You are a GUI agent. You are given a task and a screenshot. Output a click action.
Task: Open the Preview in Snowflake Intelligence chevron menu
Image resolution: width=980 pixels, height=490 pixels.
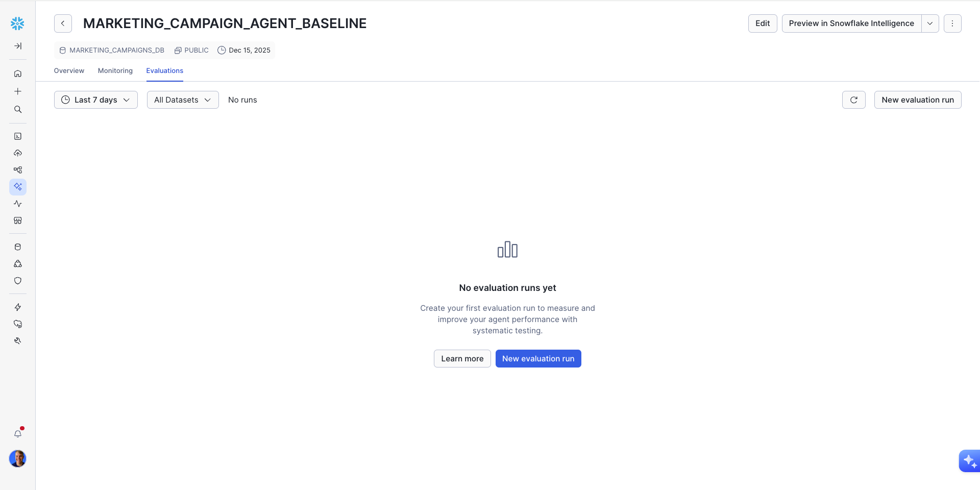coord(930,23)
